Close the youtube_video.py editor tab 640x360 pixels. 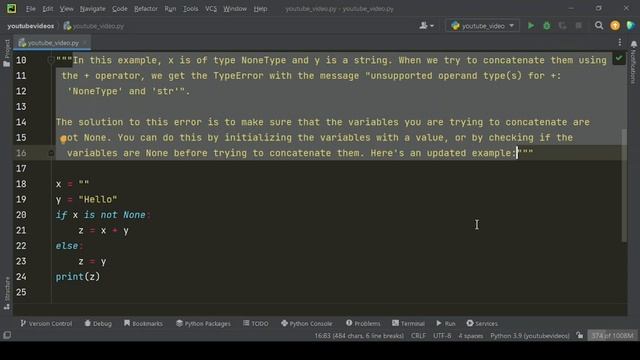click(x=85, y=42)
